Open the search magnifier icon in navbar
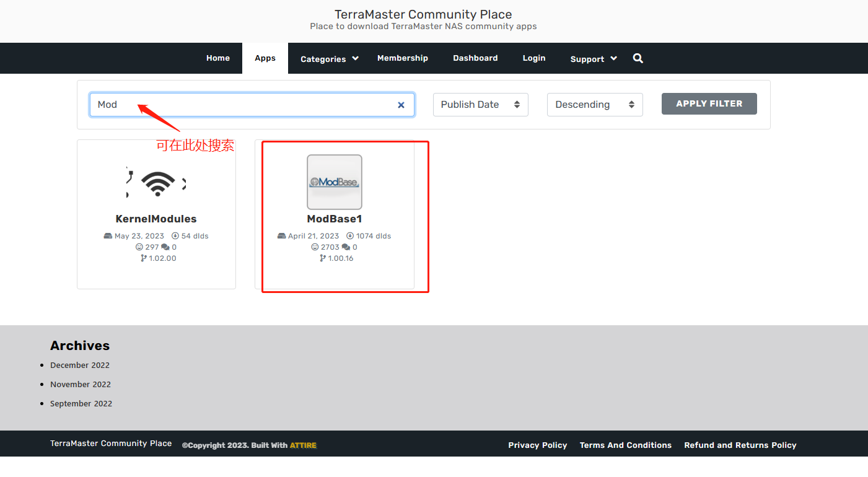 pyautogui.click(x=638, y=58)
